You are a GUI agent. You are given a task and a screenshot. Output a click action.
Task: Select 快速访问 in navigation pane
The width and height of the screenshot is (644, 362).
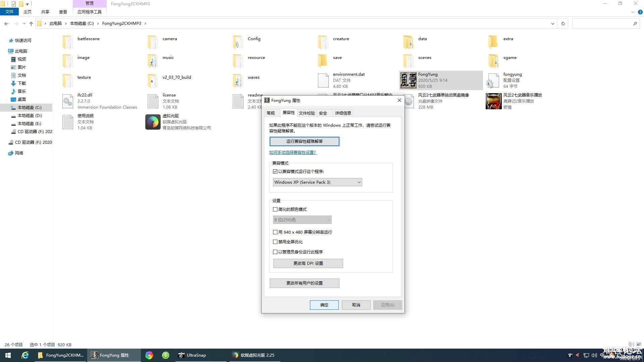[x=23, y=41]
